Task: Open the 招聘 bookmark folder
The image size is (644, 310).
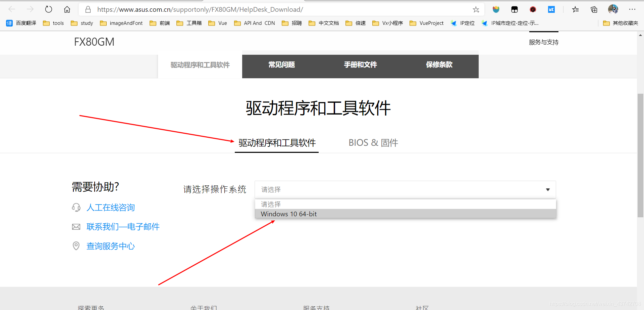Action: click(x=292, y=23)
